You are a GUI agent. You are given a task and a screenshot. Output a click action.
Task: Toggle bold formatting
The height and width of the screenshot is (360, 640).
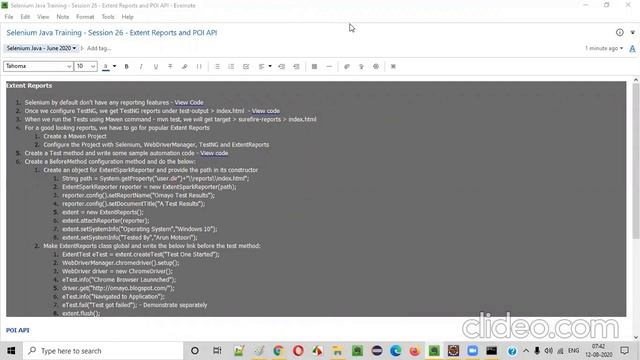click(127, 67)
